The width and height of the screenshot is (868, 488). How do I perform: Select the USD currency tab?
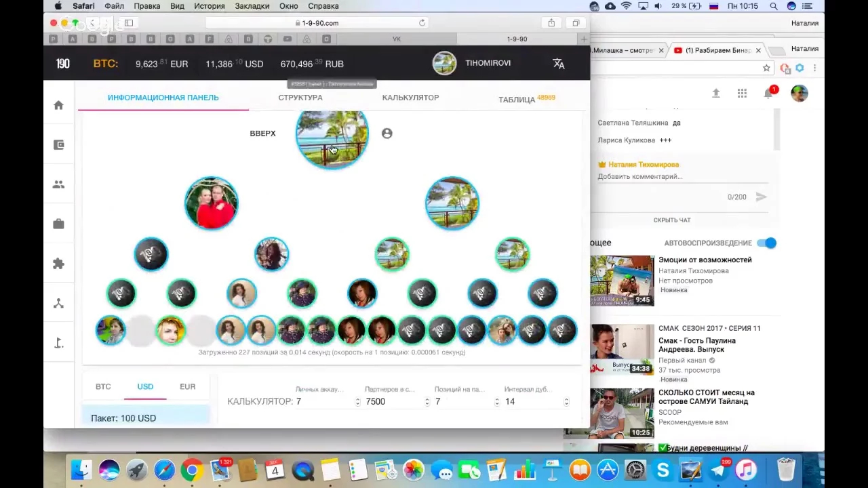pyautogui.click(x=145, y=386)
